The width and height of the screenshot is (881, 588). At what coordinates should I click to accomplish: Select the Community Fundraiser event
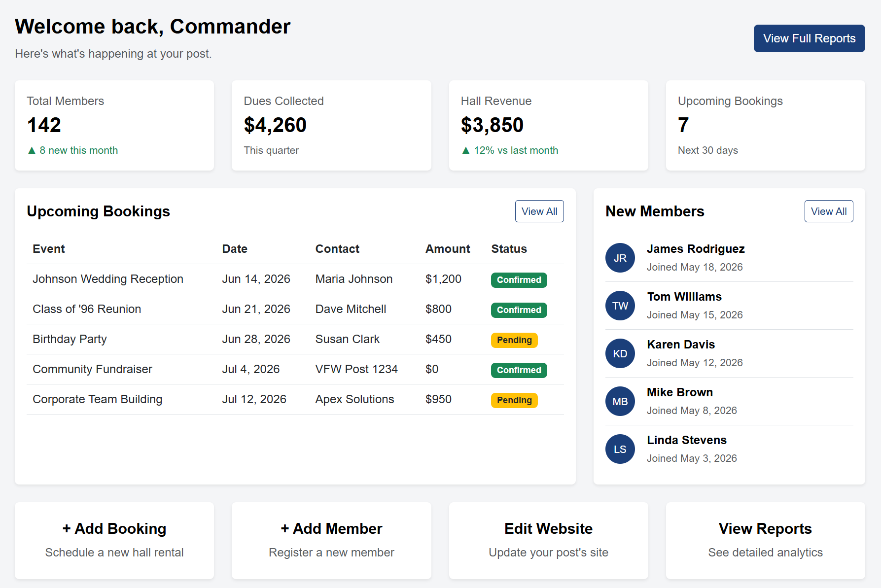pyautogui.click(x=92, y=369)
